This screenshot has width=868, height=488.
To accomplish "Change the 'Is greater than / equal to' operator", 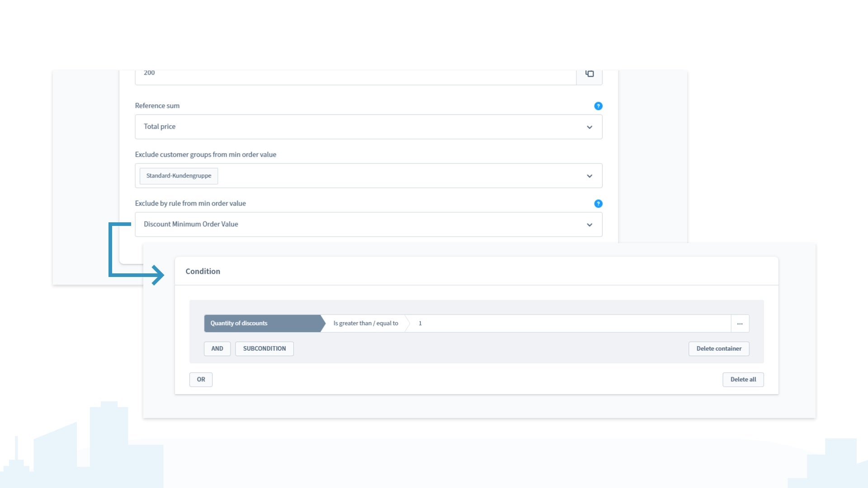I will coord(365,324).
